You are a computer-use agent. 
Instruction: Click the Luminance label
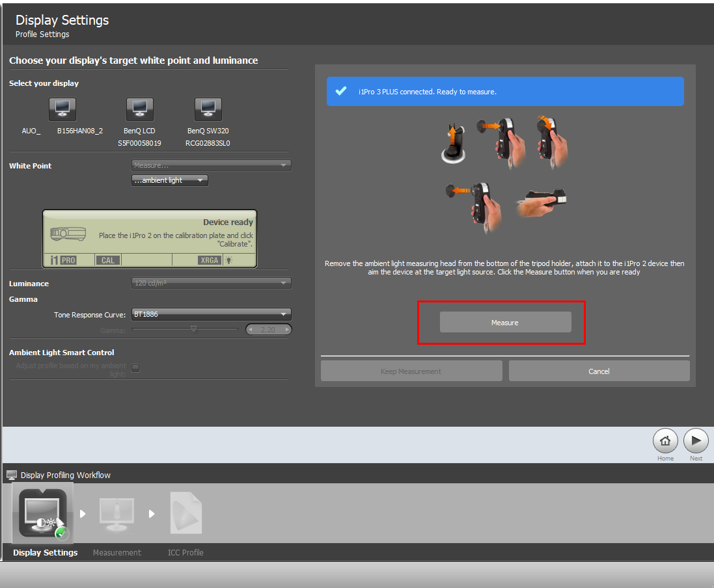coord(29,284)
